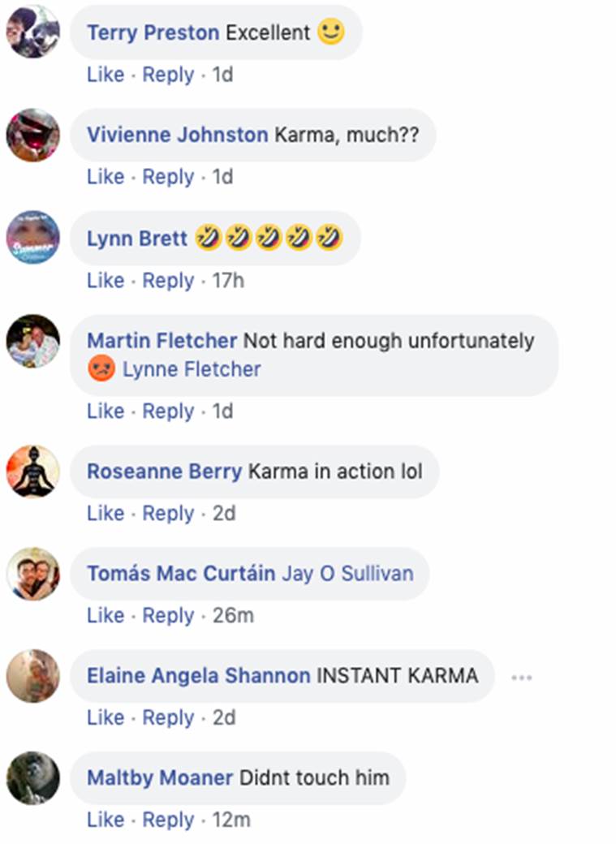Reply to Elaine Angela Shannon's INSTANT KARMA comment

click(x=168, y=717)
